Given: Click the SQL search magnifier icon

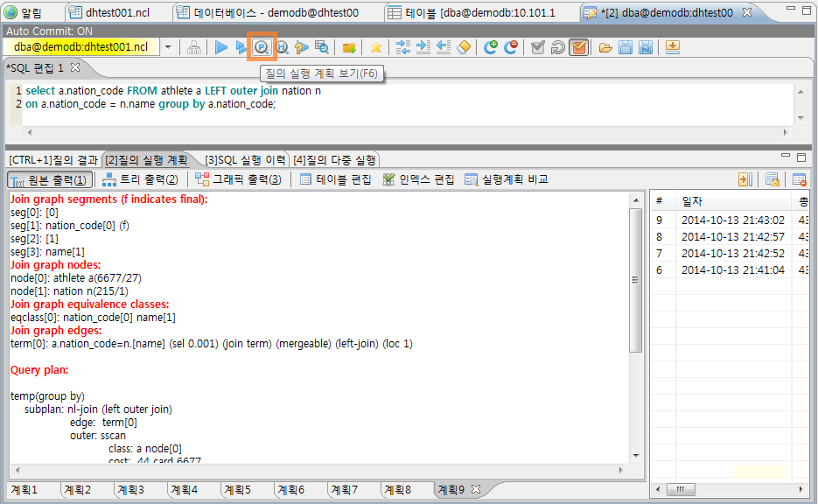Looking at the screenshot, I should point(323,48).
